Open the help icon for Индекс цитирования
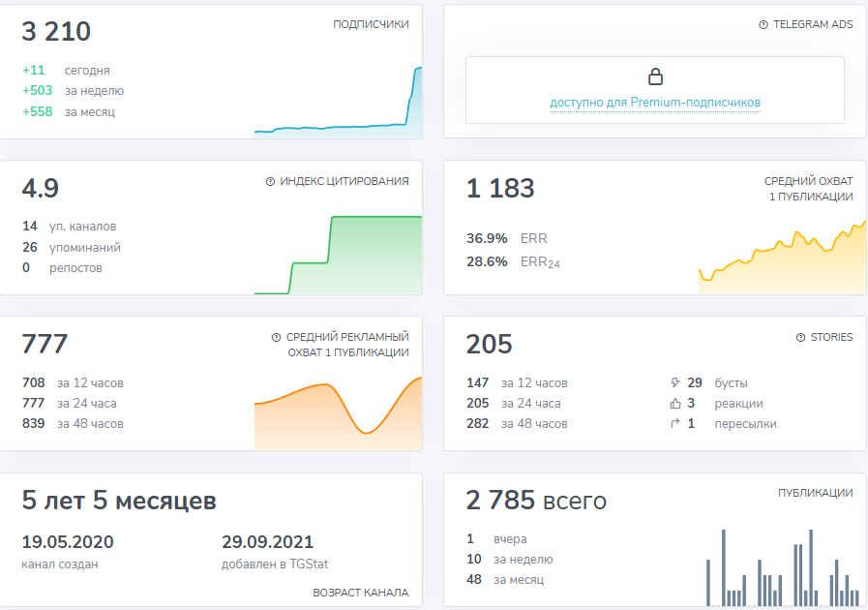The height and width of the screenshot is (610, 868). click(270, 181)
